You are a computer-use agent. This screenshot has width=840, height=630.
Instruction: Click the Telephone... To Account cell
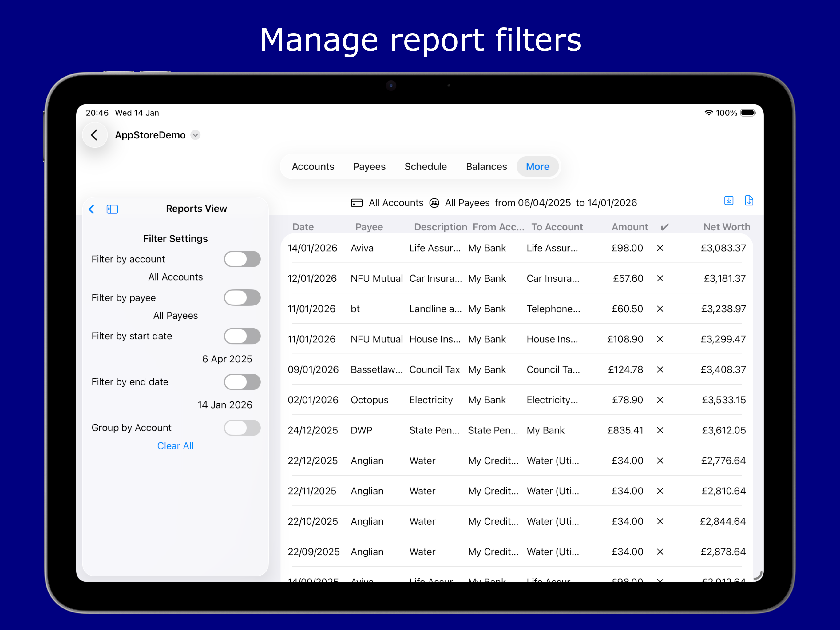point(553,309)
